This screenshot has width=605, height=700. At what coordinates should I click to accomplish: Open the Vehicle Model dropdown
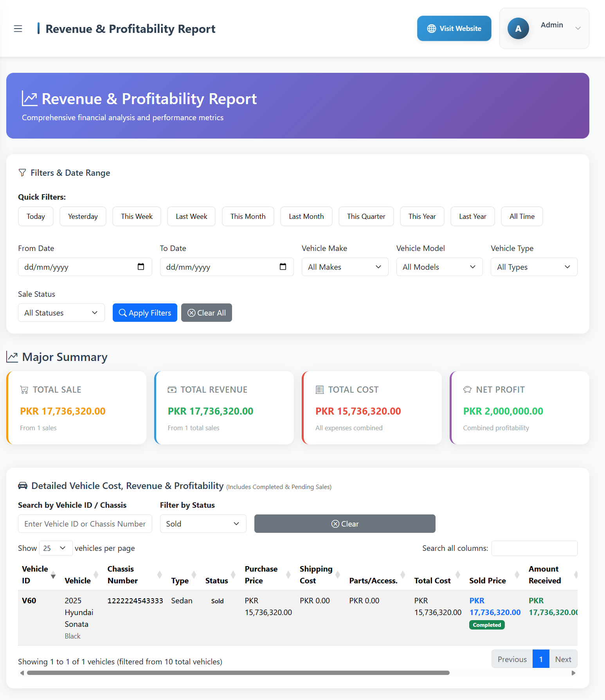(x=439, y=267)
